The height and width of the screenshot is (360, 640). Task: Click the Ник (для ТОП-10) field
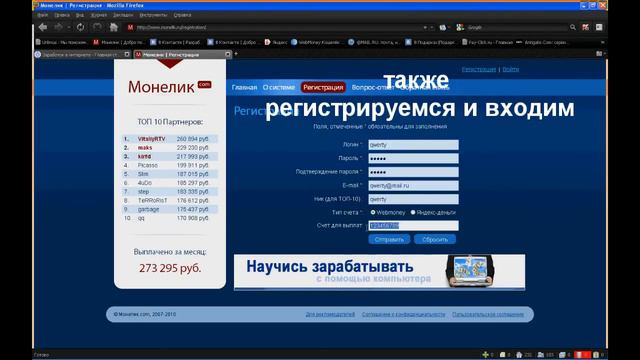pos(413,199)
